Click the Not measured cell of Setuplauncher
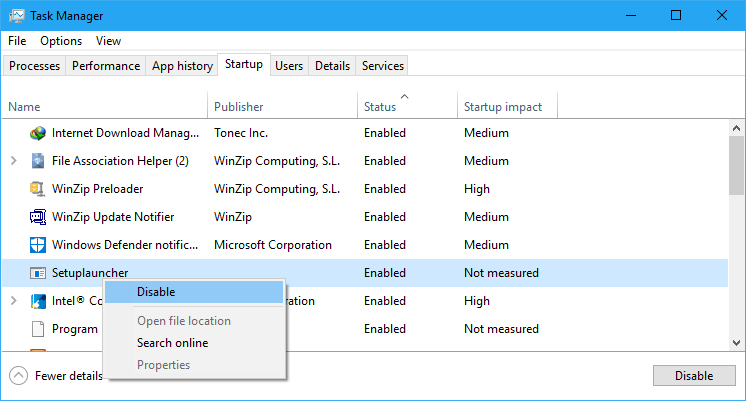The height and width of the screenshot is (401, 746). click(501, 273)
